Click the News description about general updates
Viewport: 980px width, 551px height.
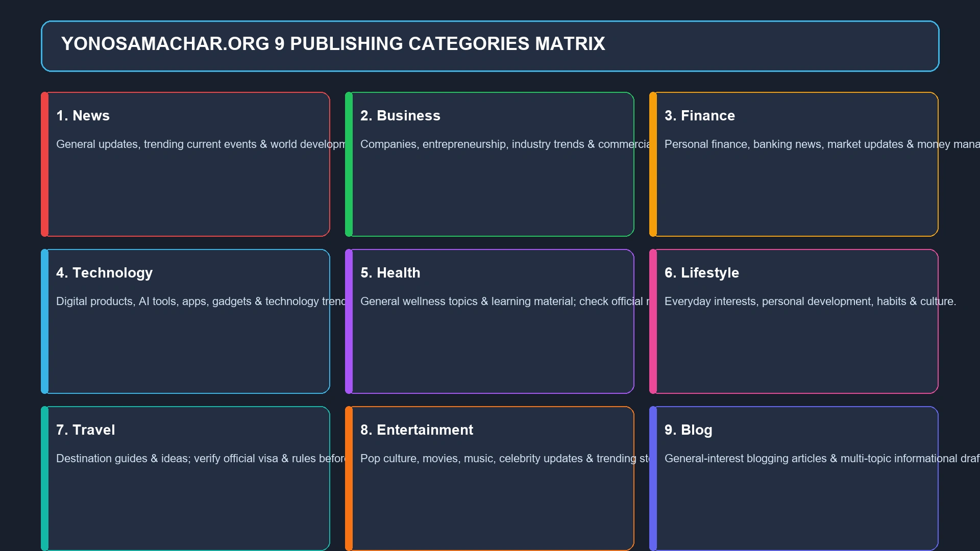pyautogui.click(x=201, y=144)
